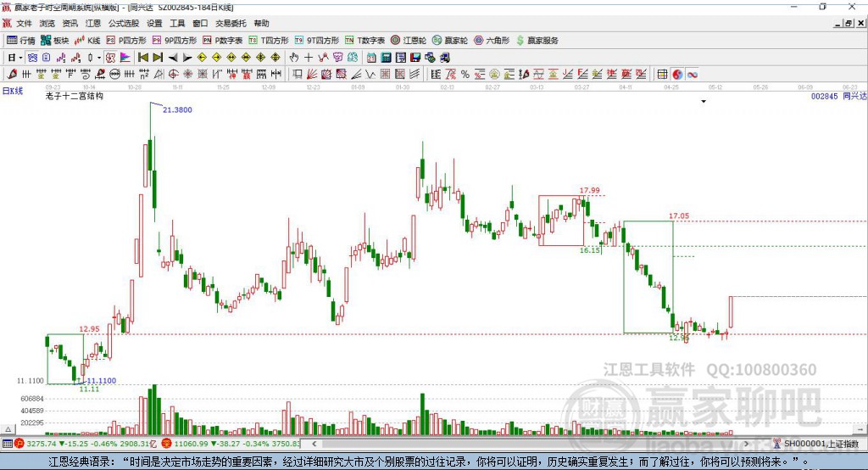Click the 11.1100 low price label
This screenshot has height=470, width=868.
coord(102,380)
